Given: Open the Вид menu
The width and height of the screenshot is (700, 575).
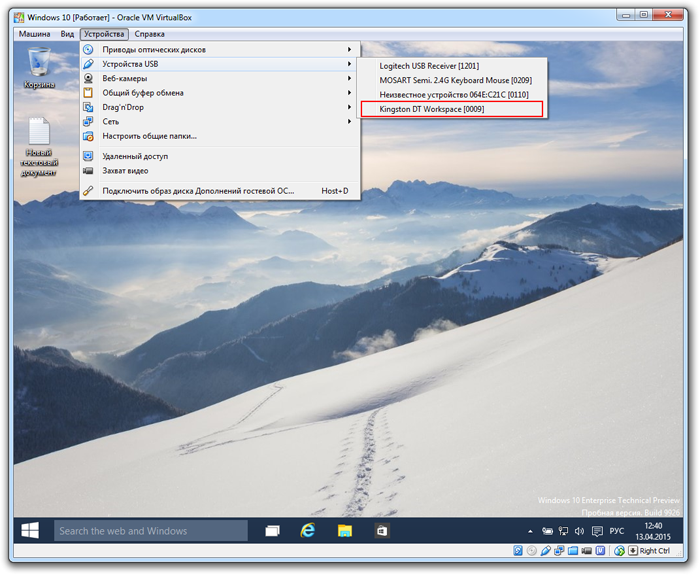Looking at the screenshot, I should tap(67, 34).
